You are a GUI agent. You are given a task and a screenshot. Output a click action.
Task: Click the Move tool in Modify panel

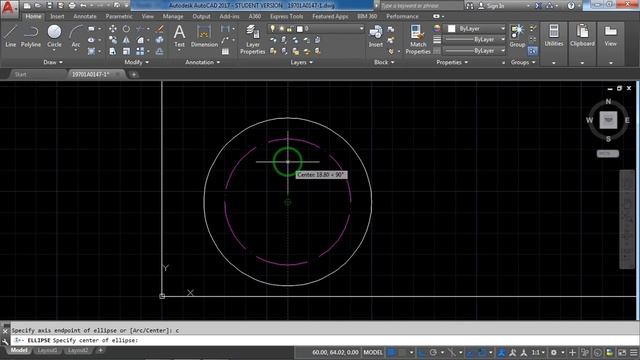(113, 29)
